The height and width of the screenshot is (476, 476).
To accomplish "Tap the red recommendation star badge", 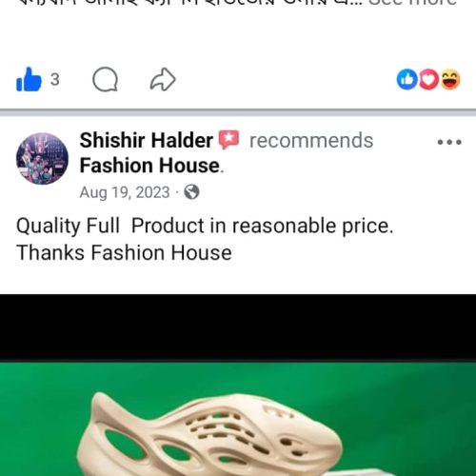I will click(x=228, y=140).
